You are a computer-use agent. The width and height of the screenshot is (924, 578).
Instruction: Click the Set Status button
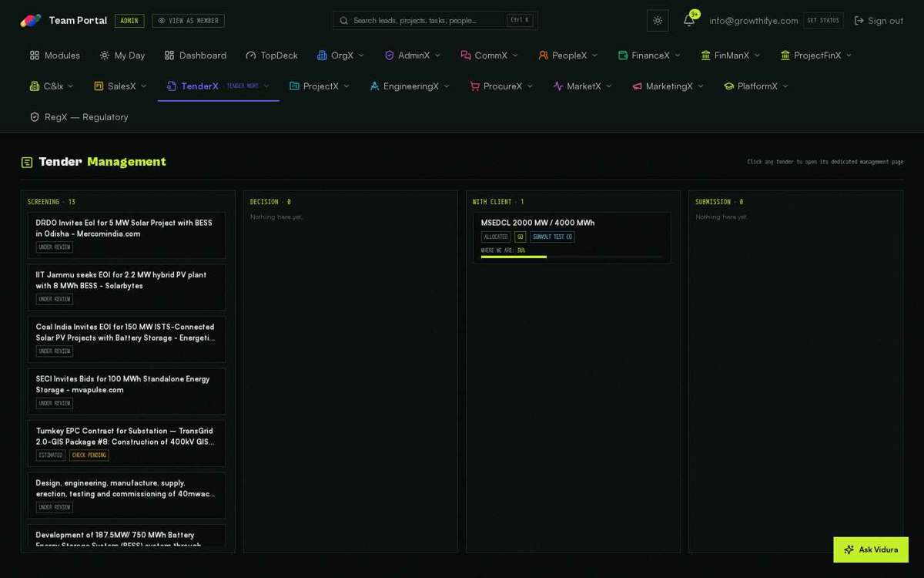[x=823, y=21]
